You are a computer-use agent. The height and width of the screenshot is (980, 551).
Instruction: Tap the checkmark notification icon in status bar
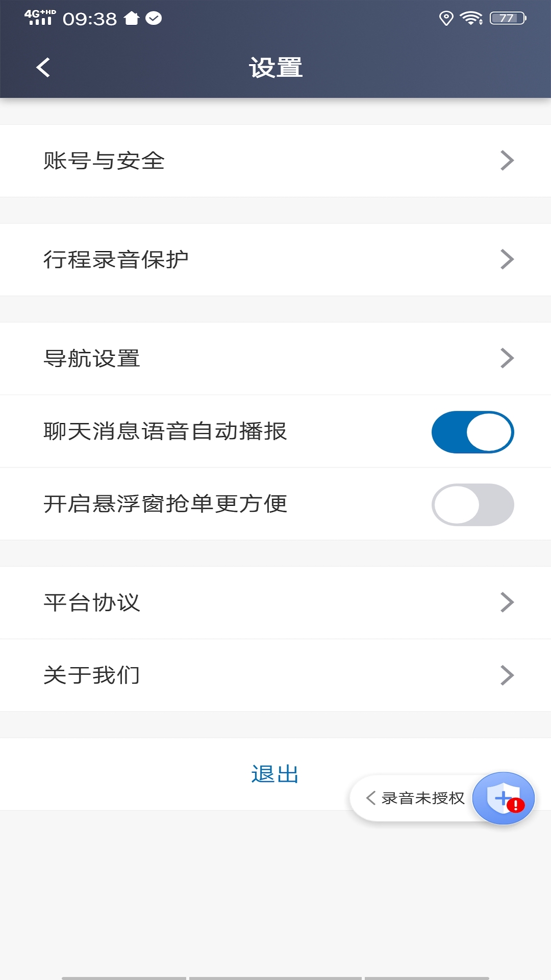[154, 19]
